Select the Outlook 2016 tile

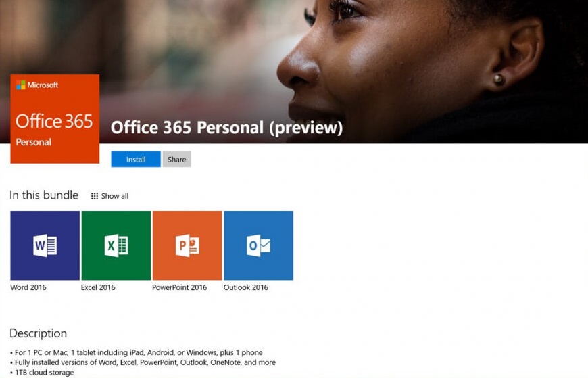(x=258, y=245)
